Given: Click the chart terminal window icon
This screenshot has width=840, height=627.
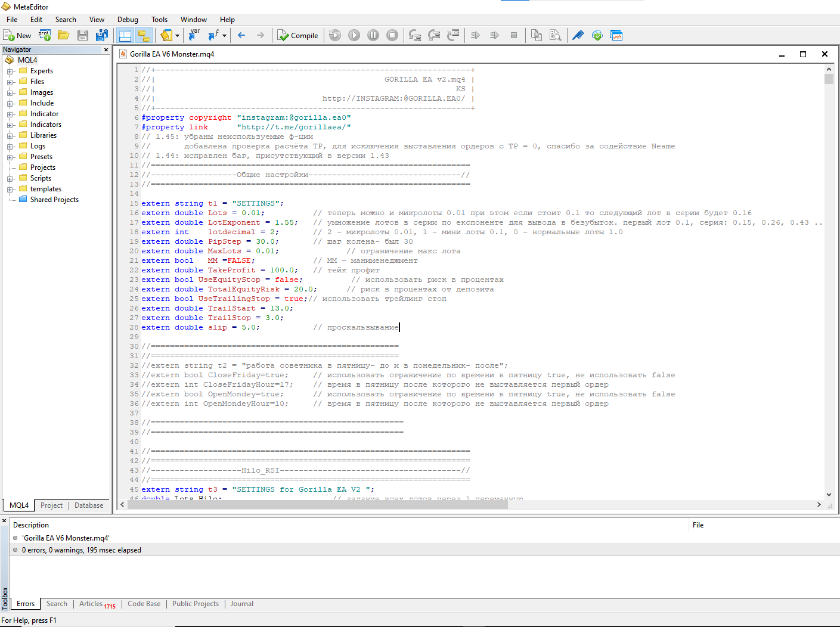Looking at the screenshot, I should click(x=616, y=35).
